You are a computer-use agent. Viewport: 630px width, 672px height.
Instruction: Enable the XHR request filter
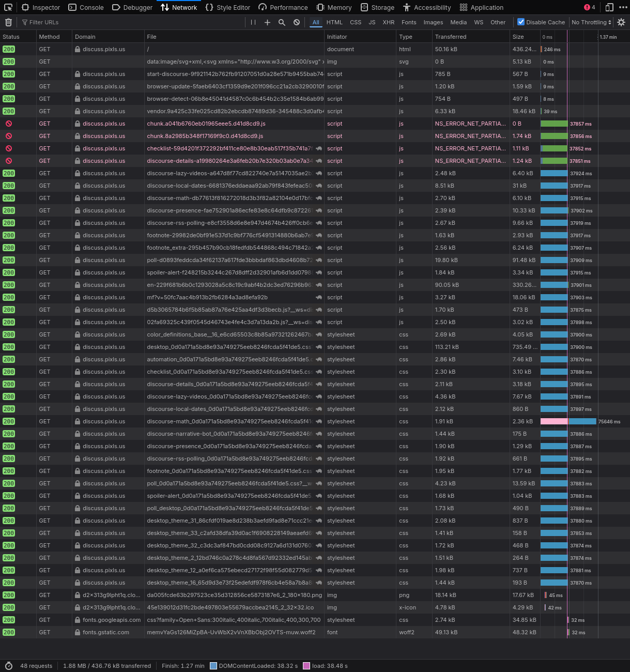pos(388,22)
